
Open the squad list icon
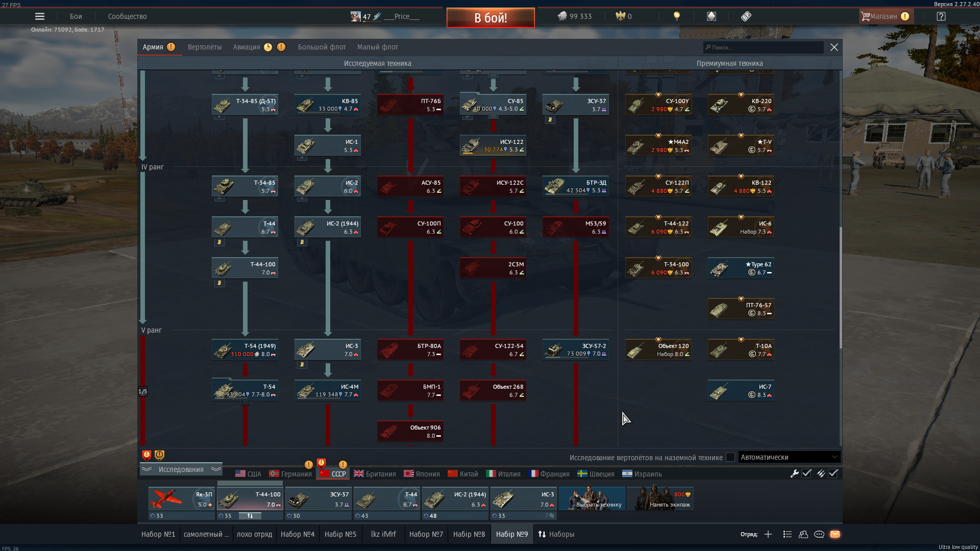pos(787,534)
